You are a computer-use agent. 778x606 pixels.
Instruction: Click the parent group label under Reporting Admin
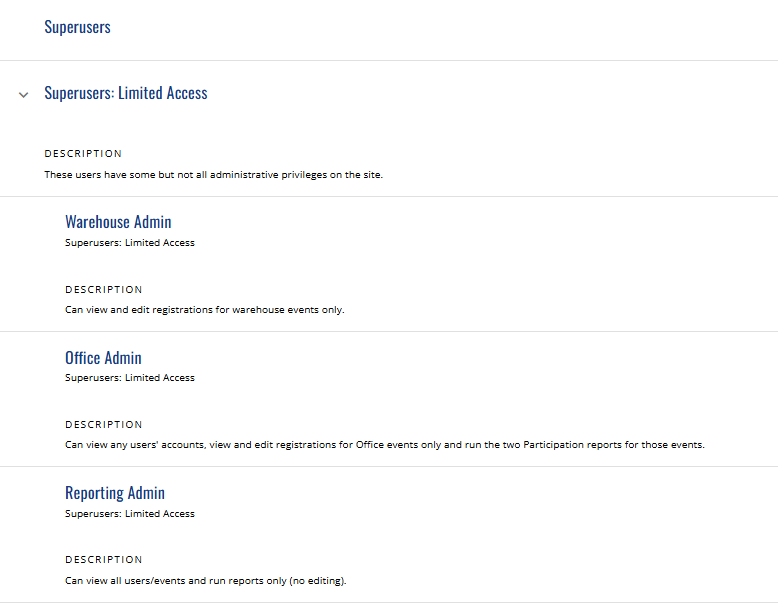click(x=130, y=514)
